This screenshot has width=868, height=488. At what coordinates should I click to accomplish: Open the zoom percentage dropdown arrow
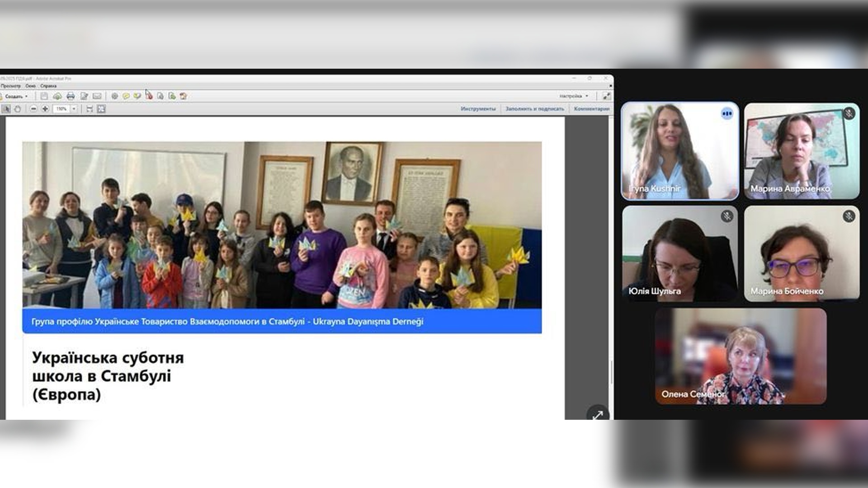pos(74,109)
